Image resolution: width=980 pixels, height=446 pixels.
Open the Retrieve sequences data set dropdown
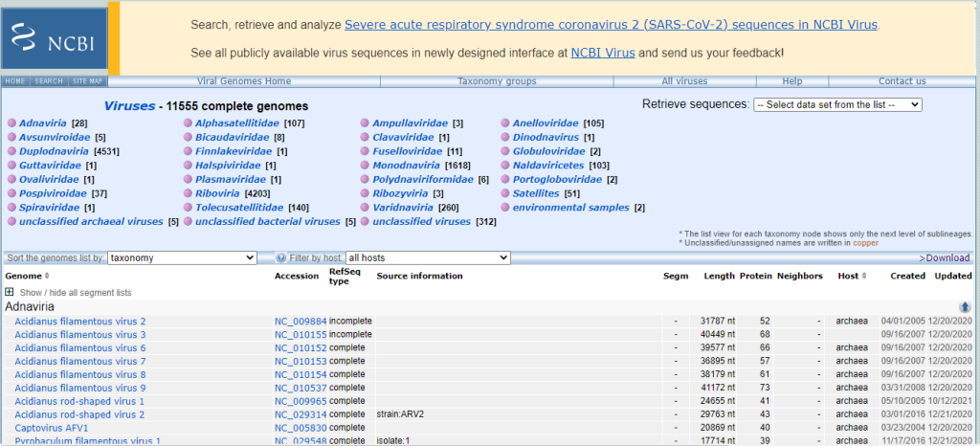837,105
